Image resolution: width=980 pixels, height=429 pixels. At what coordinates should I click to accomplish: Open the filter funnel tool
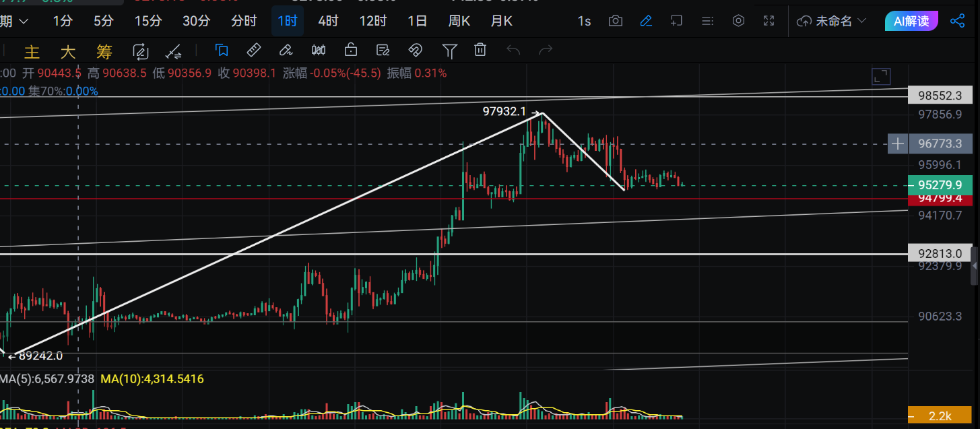coord(448,50)
